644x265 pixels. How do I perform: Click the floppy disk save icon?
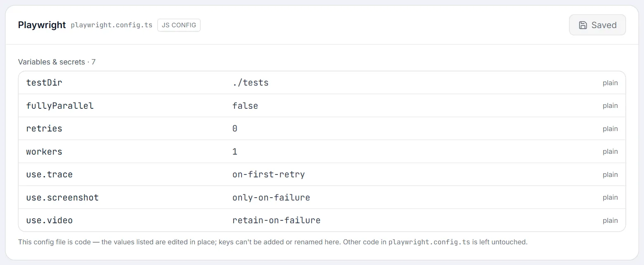coord(583,25)
